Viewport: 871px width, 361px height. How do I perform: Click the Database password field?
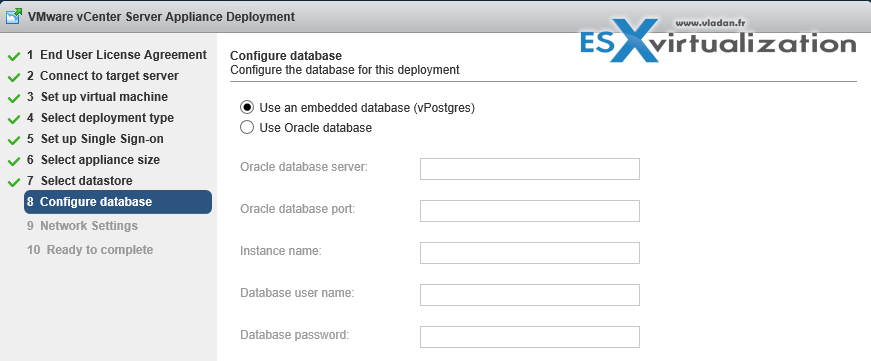point(529,337)
